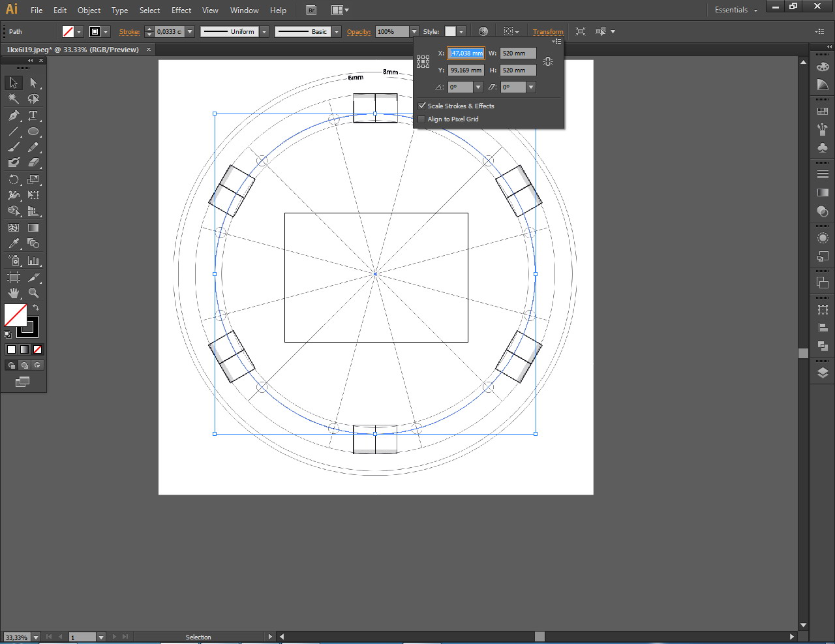835x644 pixels.
Task: Select the Type tool
Action: 33,115
